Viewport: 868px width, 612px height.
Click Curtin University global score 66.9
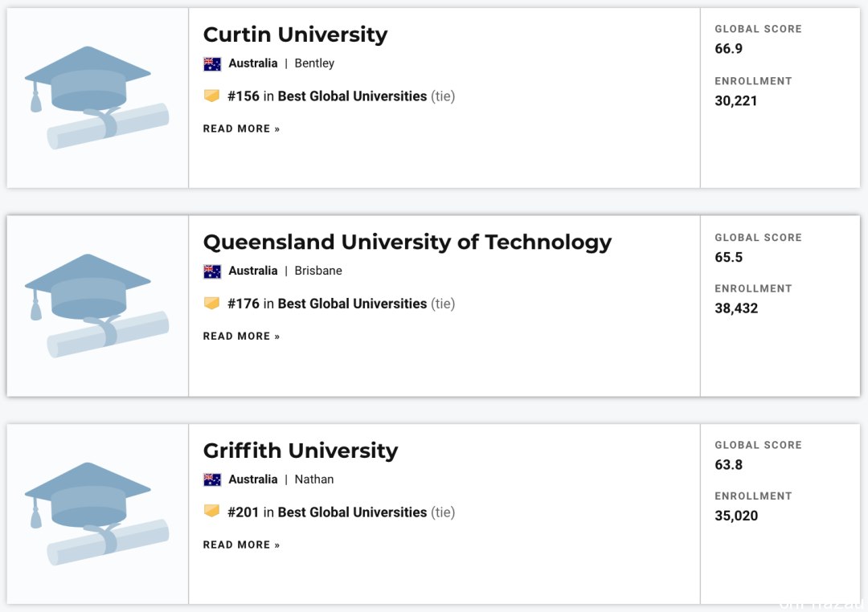728,49
